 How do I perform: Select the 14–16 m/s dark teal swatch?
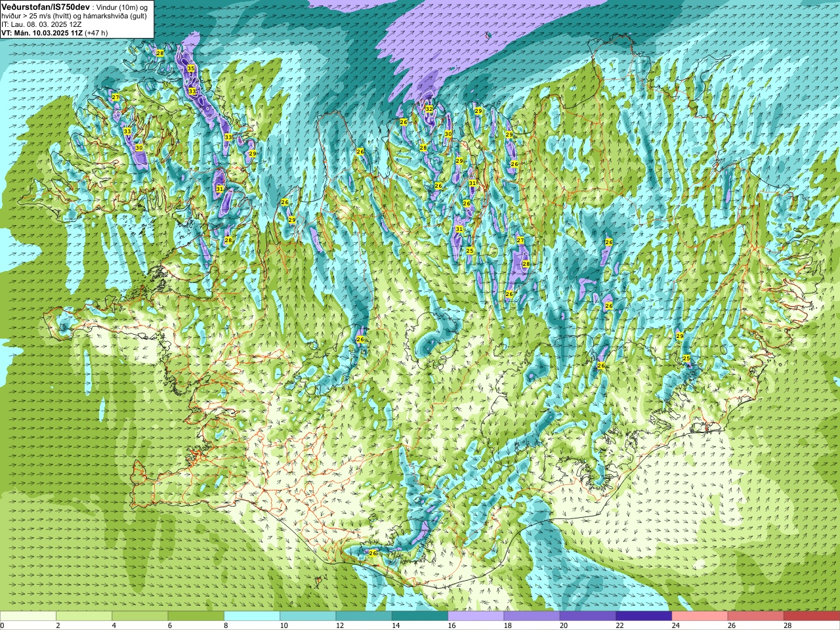click(420, 616)
